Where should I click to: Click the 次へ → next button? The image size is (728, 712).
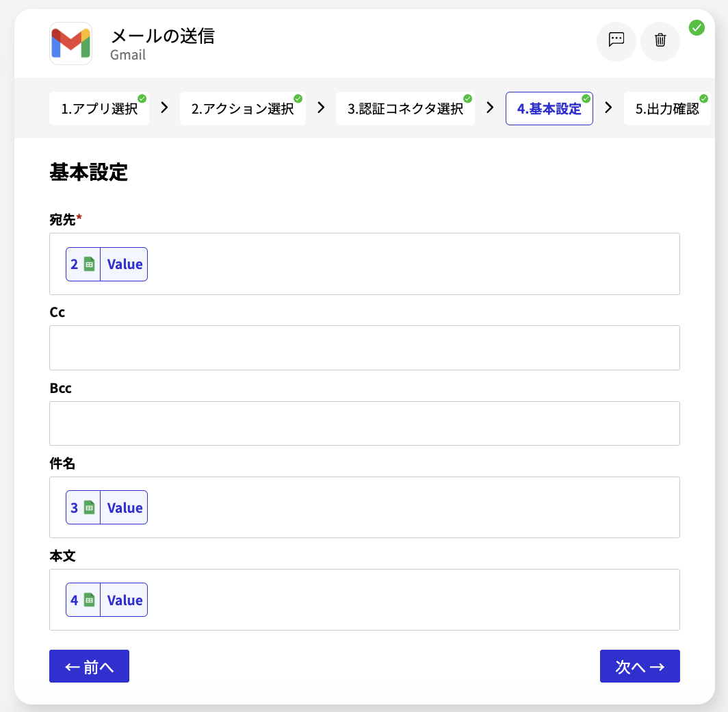tap(640, 666)
